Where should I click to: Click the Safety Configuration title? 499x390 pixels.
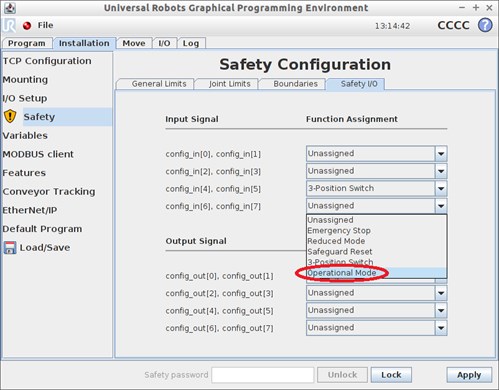305,64
